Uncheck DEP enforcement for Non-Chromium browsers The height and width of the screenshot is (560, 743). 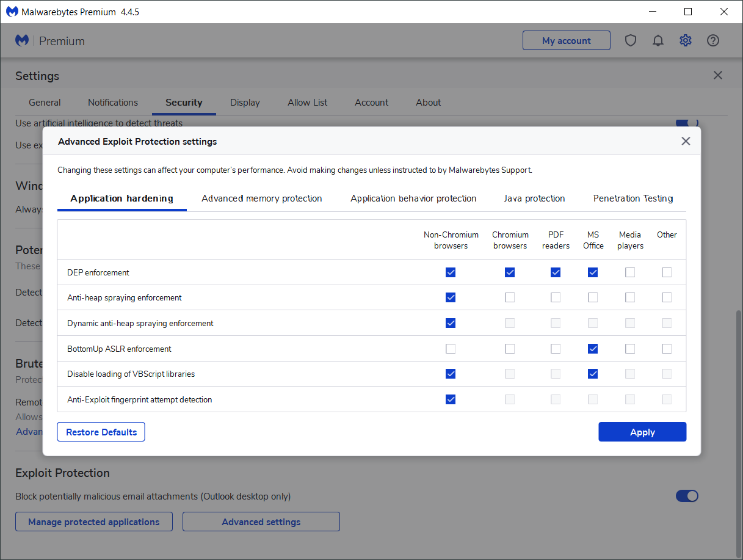451,272
